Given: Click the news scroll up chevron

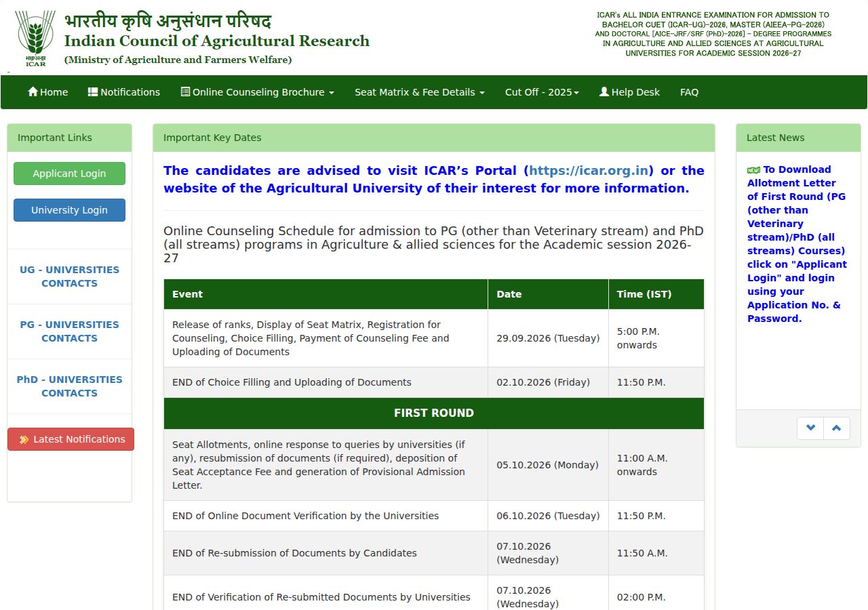Looking at the screenshot, I should [837, 428].
